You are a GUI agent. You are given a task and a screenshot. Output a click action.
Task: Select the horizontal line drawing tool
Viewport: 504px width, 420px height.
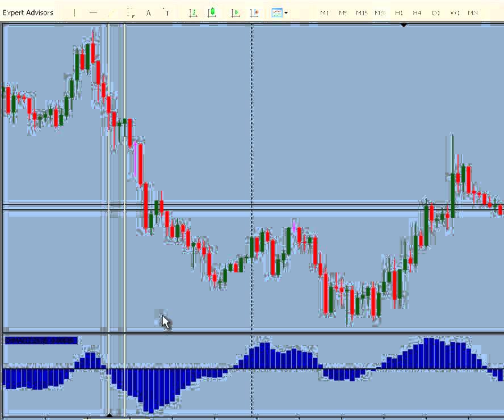point(93,12)
